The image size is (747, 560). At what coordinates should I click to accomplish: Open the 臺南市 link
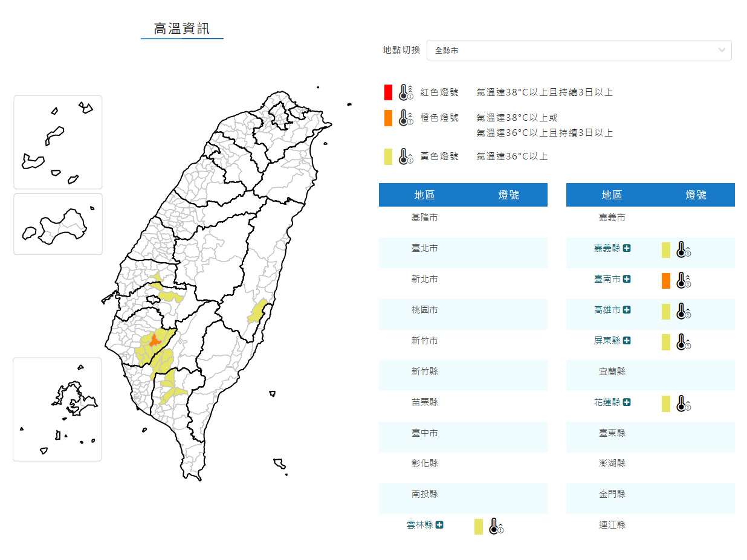607,279
